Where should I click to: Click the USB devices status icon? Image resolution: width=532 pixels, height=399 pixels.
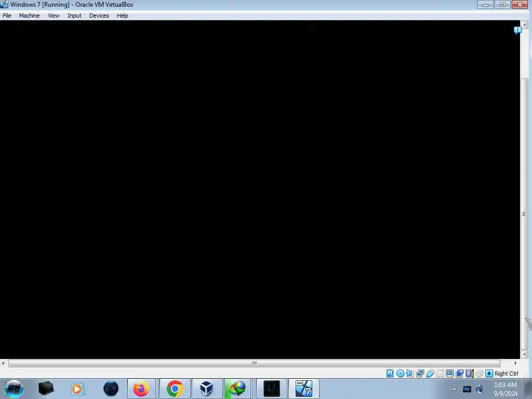tap(430, 374)
